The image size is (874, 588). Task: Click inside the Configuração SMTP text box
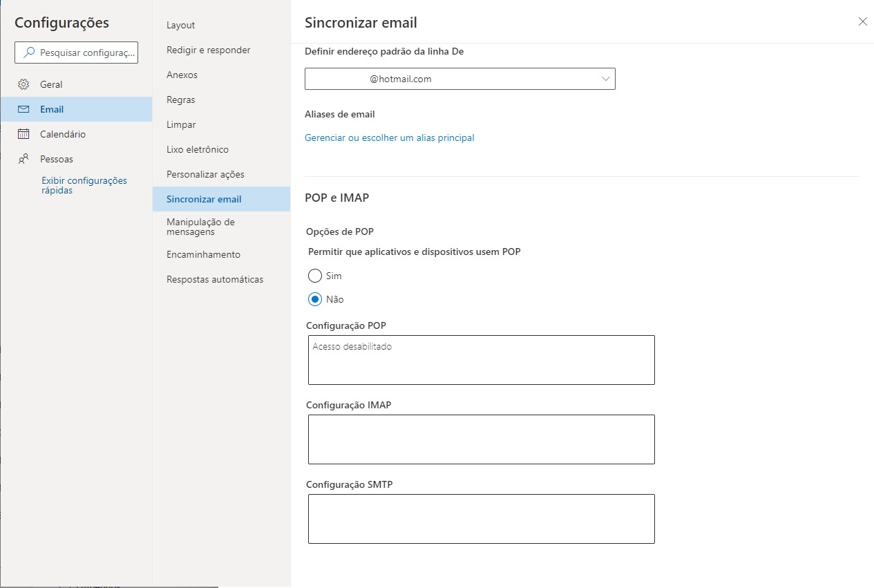click(x=481, y=519)
